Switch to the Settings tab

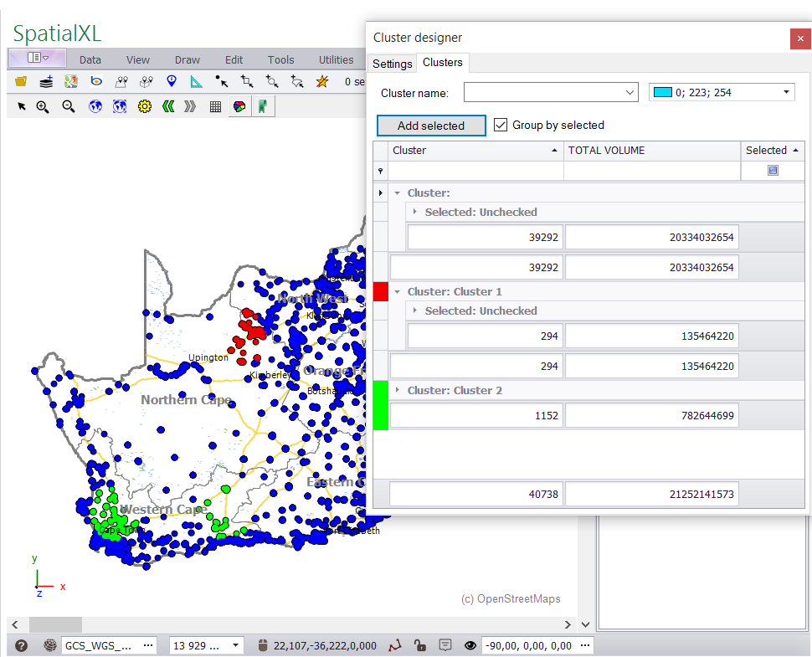pos(392,64)
